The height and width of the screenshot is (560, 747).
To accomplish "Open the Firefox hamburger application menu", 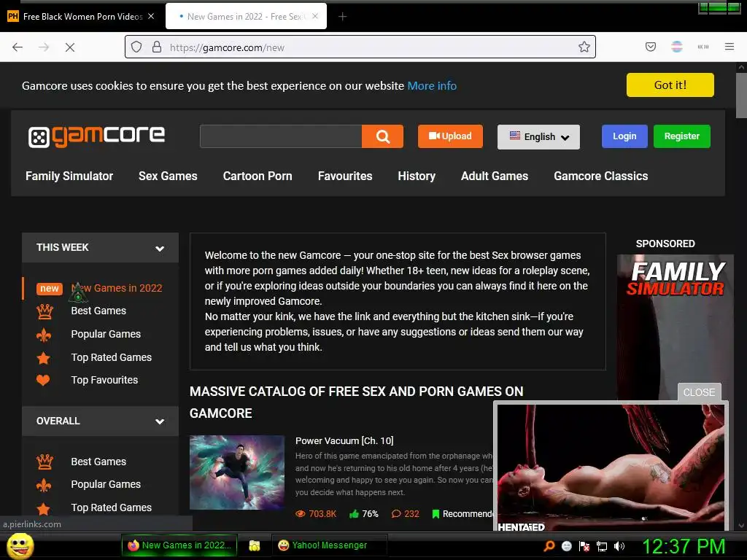I will pyautogui.click(x=729, y=47).
